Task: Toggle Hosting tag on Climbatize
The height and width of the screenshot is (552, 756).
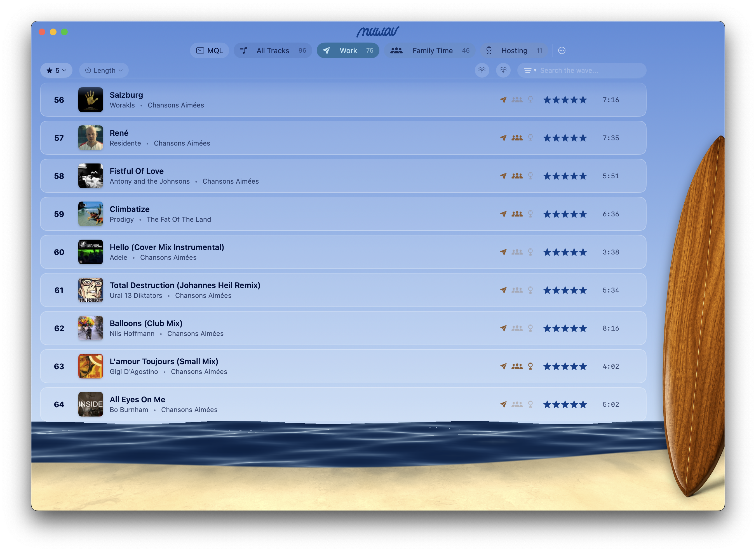Action: [x=530, y=214]
